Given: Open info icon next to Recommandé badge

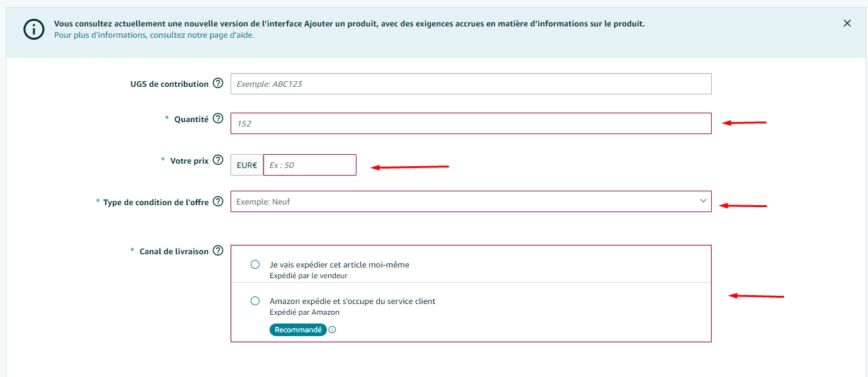Looking at the screenshot, I should (332, 329).
